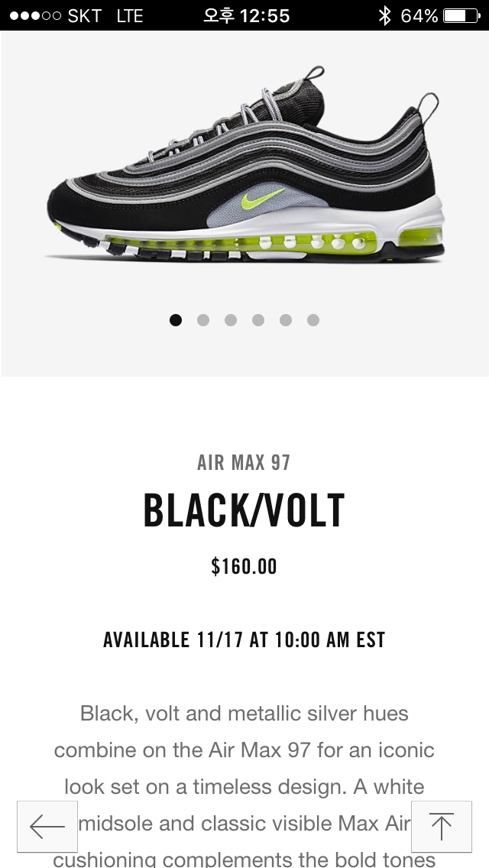This screenshot has height=868, width=489.
Task: View the last carousel image dot
Action: coord(313,320)
